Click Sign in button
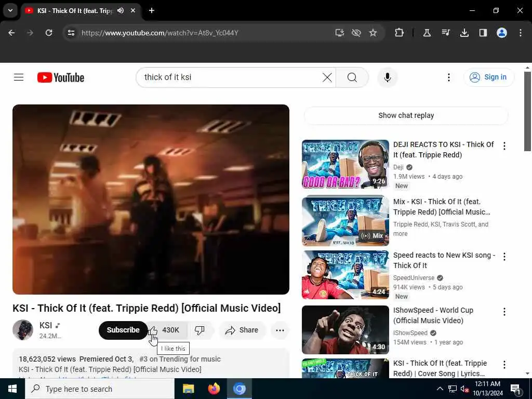Screen dimensions: 532x399 (488, 77)
